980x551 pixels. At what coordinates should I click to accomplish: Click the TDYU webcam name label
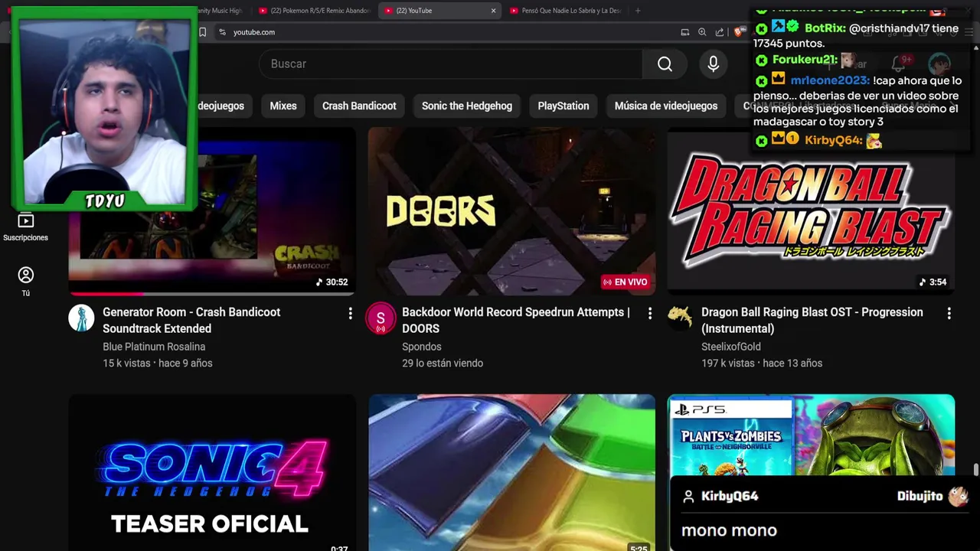coord(105,201)
